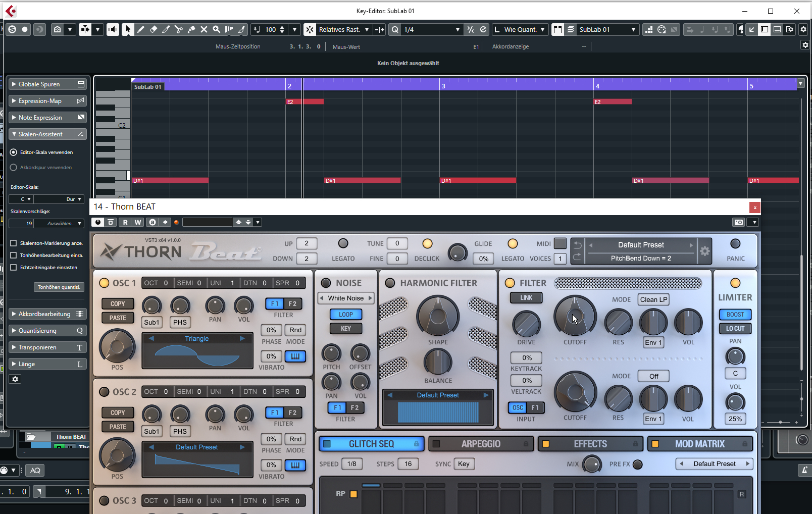Enable Skalenton-Markierung checkbox
The width and height of the screenshot is (812, 514).
point(14,243)
